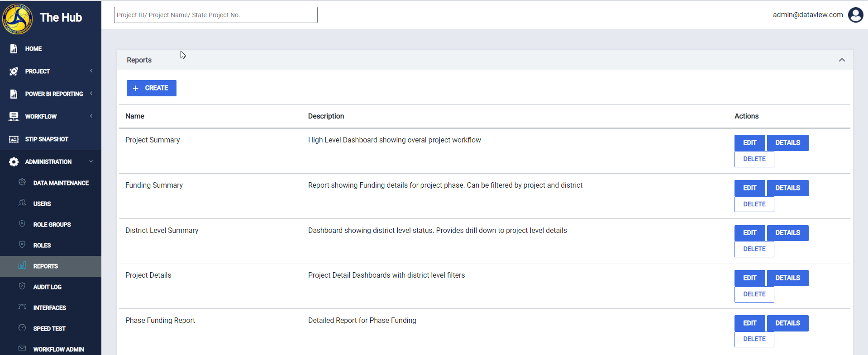Click the Name column header

coord(135,116)
